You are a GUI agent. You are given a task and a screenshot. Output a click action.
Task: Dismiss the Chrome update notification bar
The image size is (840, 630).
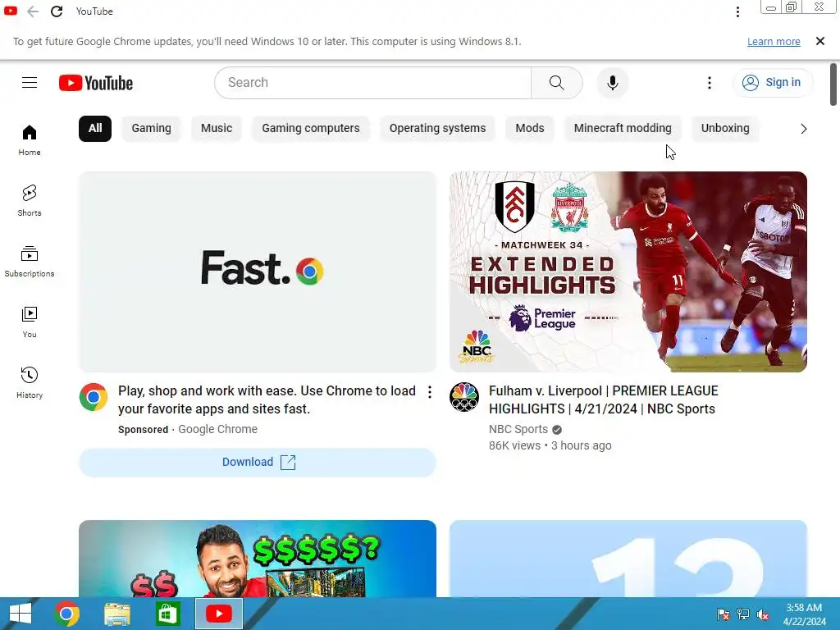pos(819,41)
